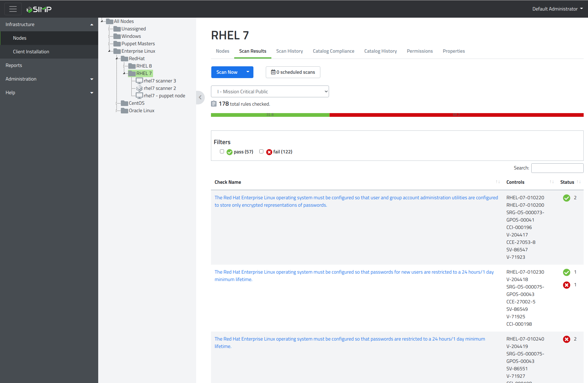The height and width of the screenshot is (383, 588).
Task: Collapse the node tree panel arrow
Action: tap(200, 98)
